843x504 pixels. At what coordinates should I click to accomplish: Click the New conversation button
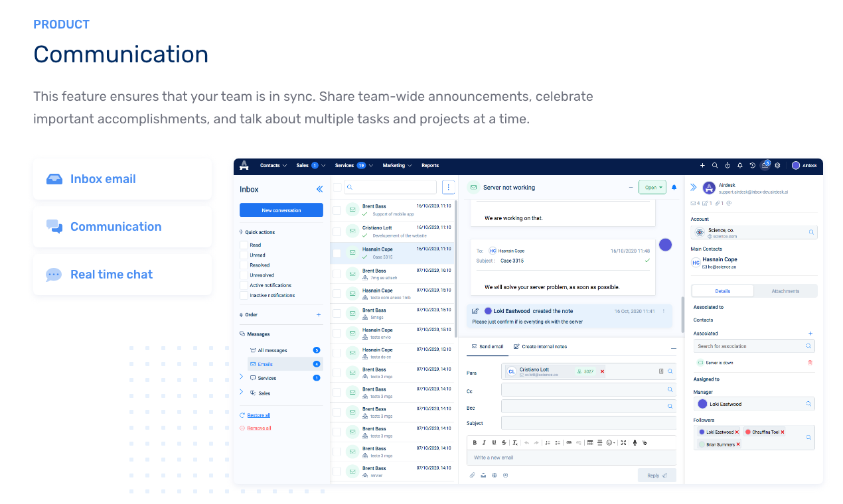pos(281,210)
